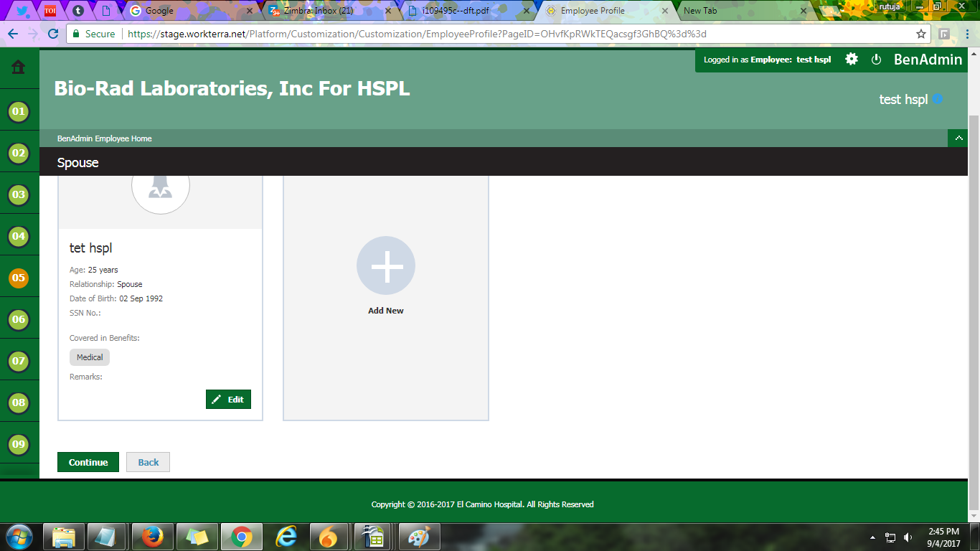Select the orange step 05 icon
This screenshot has height=551, width=980.
click(x=19, y=278)
